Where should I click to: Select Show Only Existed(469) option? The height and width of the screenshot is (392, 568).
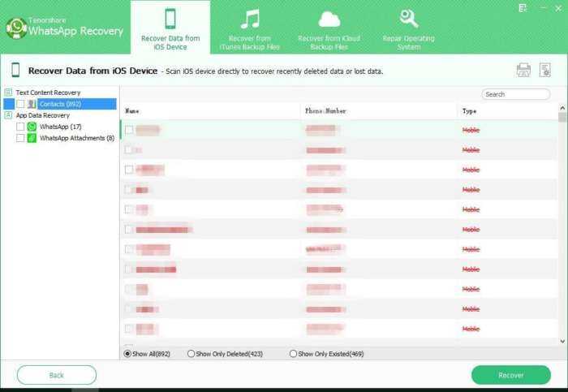[x=293, y=354]
